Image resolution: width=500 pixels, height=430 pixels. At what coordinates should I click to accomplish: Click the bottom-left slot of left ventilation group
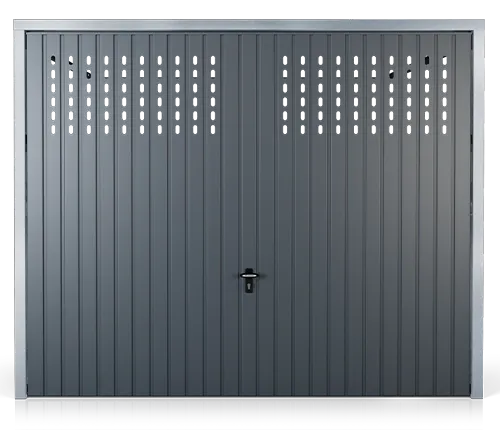tap(53, 130)
